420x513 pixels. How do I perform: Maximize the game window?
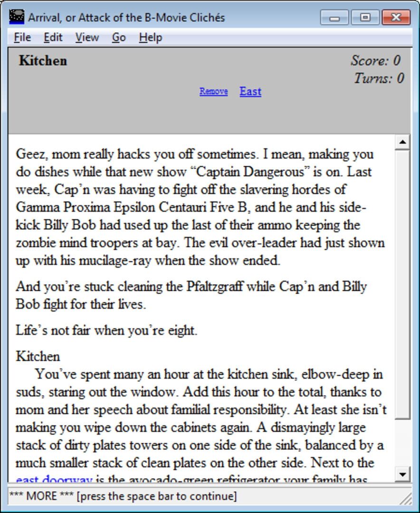coord(365,17)
